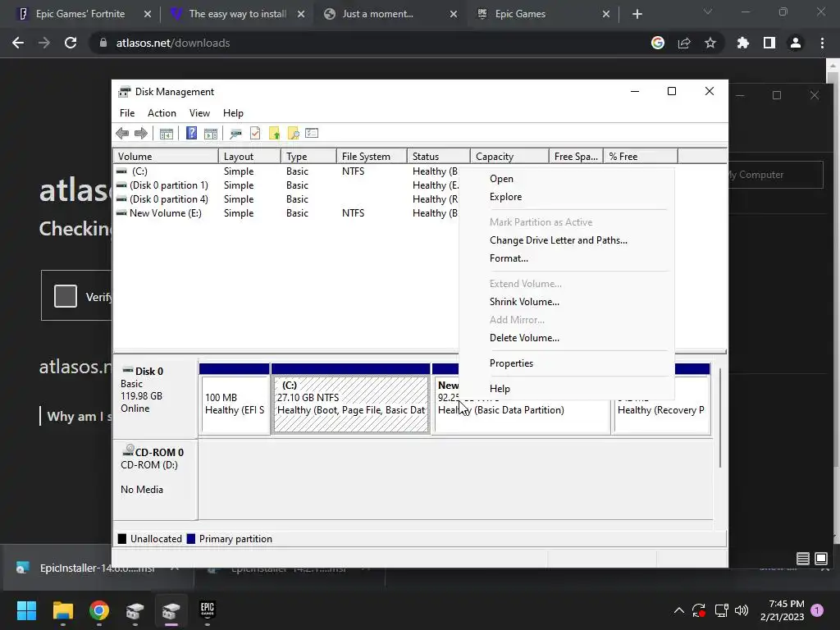Click the checklist settings toolbar icon
Image resolution: width=840 pixels, height=630 pixels.
[312, 134]
